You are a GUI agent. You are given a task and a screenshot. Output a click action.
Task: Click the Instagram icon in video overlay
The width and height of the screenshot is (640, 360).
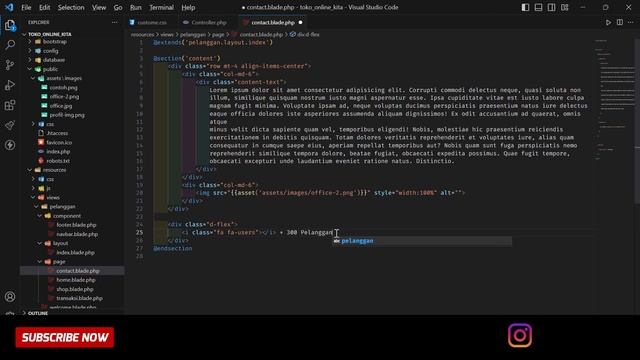(x=520, y=336)
